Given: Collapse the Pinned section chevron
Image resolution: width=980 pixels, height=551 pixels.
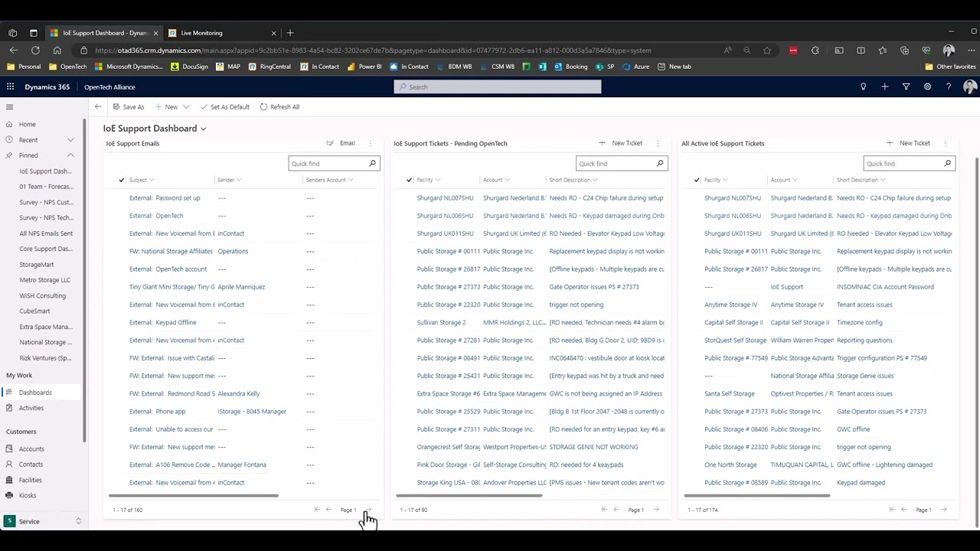Looking at the screenshot, I should (70, 155).
